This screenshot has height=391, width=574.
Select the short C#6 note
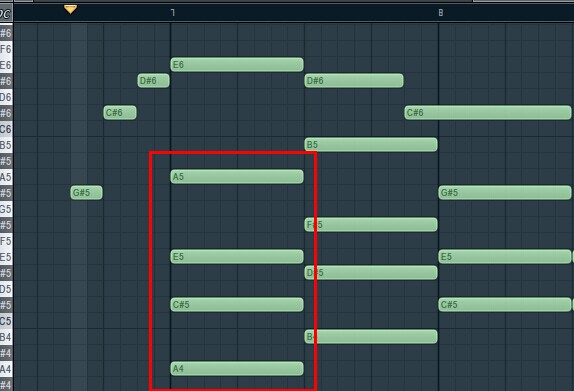click(x=120, y=112)
